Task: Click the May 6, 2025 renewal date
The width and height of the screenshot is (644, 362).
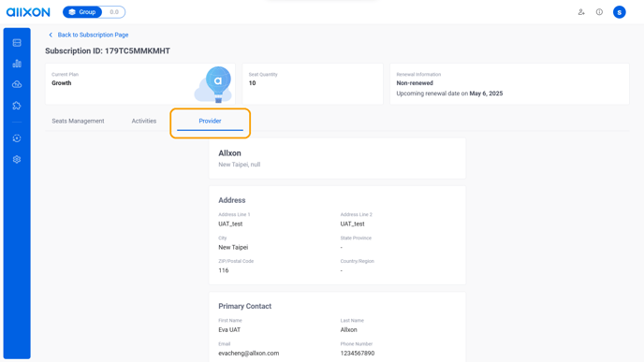Action: pos(486,94)
